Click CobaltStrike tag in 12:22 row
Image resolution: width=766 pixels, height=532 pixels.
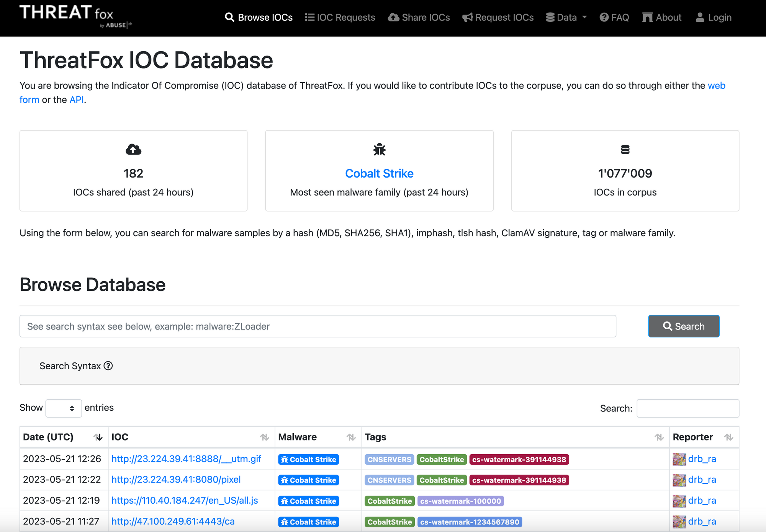click(x=442, y=480)
